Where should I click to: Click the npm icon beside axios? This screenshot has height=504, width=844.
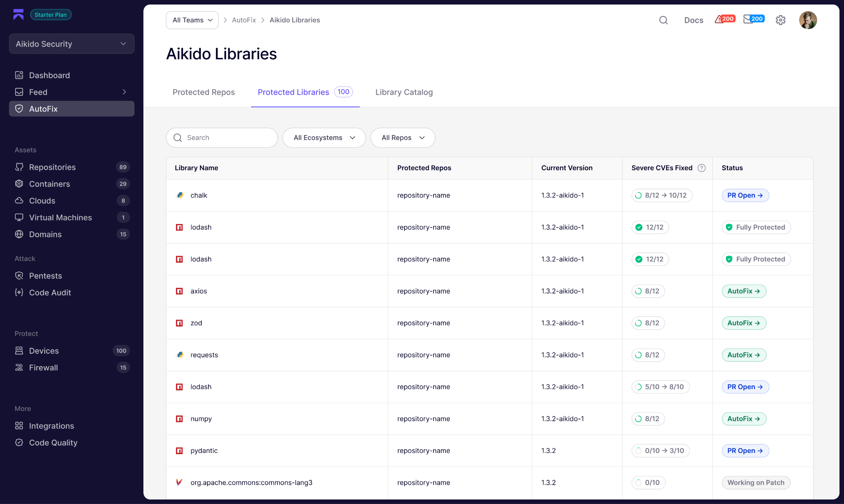[x=179, y=291]
